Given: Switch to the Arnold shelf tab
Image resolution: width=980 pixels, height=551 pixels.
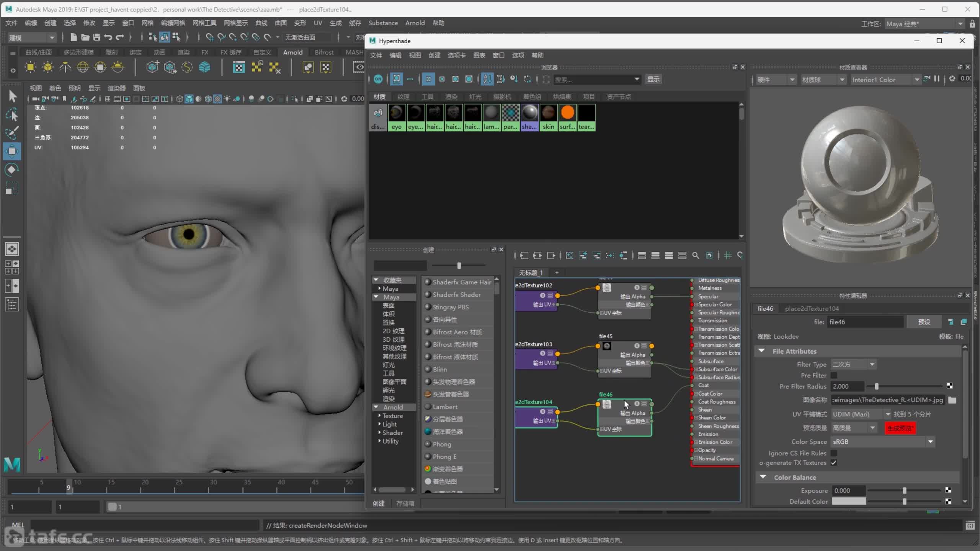Looking at the screenshot, I should click(293, 52).
